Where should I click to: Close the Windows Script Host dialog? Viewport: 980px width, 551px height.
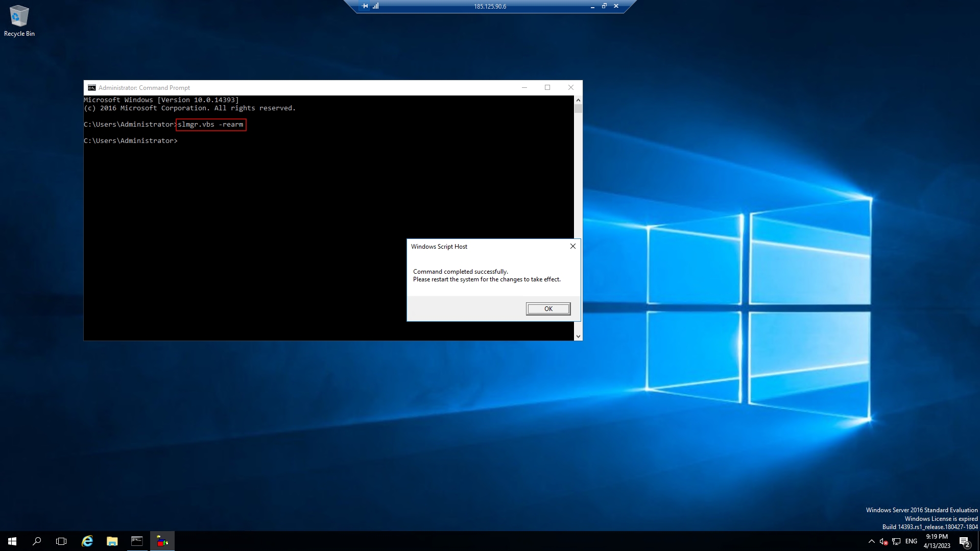coord(573,246)
